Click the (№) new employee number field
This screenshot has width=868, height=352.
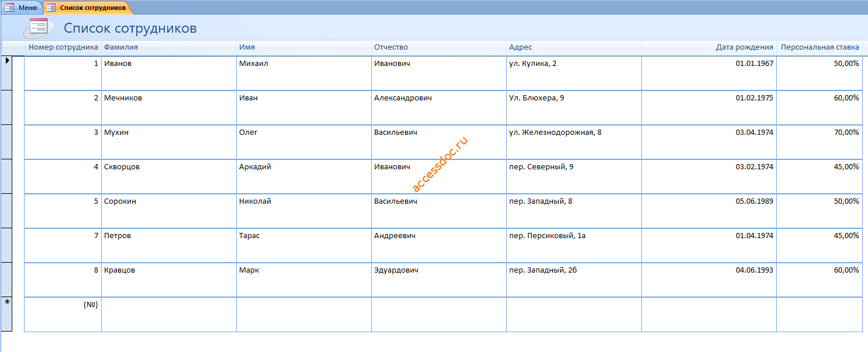pyautogui.click(x=63, y=314)
